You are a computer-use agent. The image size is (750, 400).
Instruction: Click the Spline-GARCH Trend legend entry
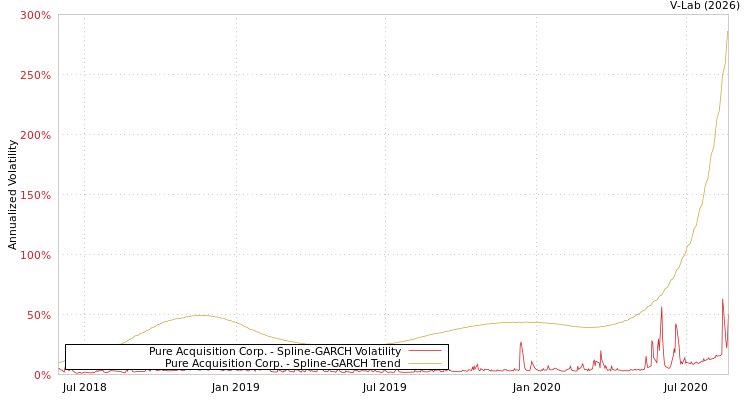coord(283,363)
